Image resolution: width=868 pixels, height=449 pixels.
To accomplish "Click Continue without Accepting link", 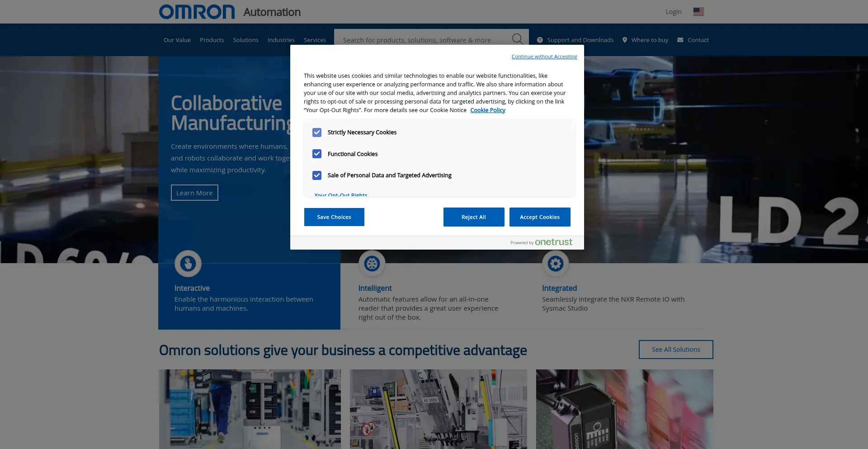I will click(x=544, y=57).
